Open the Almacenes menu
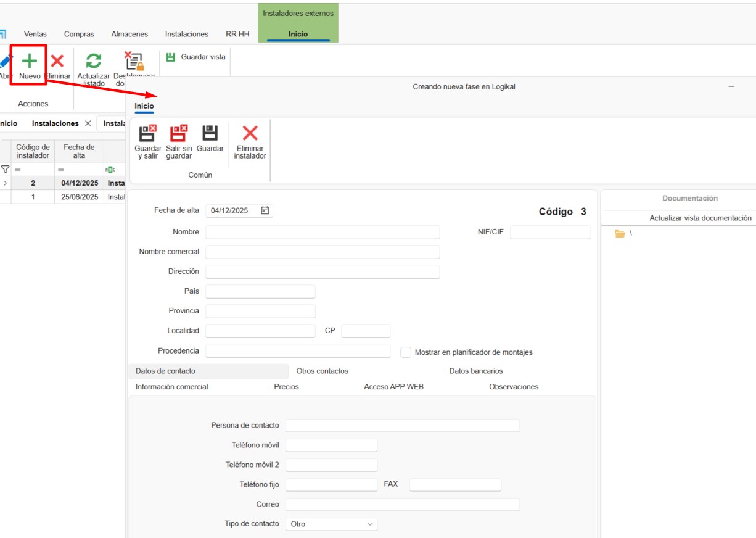 coord(129,34)
